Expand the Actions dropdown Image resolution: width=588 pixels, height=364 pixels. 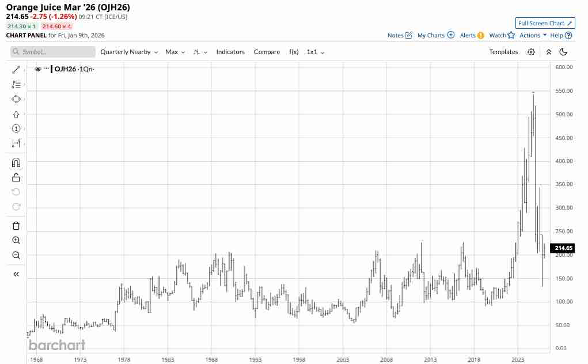click(533, 35)
